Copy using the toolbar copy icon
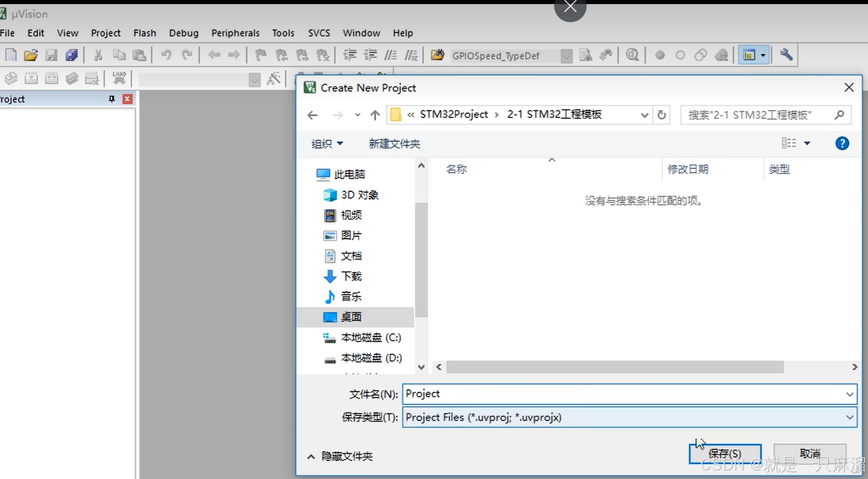Viewport: 868px width, 479px height. [x=119, y=55]
